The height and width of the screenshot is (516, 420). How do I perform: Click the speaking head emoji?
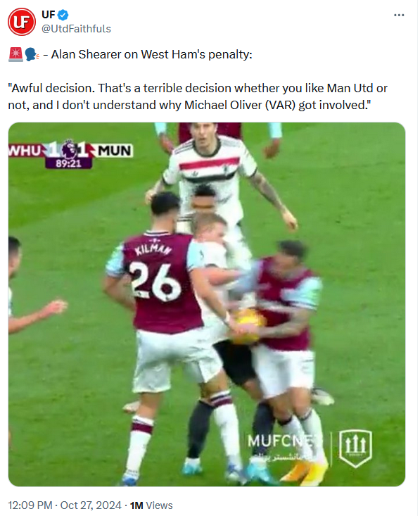[32, 55]
